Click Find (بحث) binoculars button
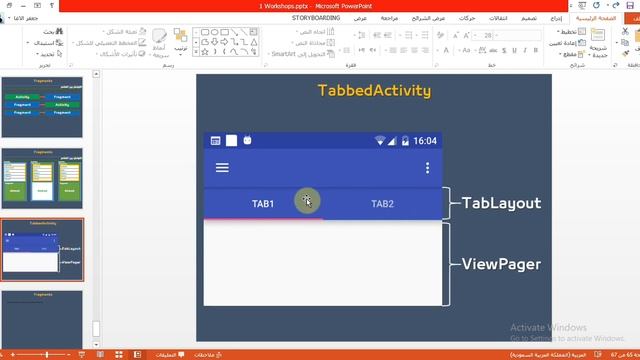 tap(53, 31)
